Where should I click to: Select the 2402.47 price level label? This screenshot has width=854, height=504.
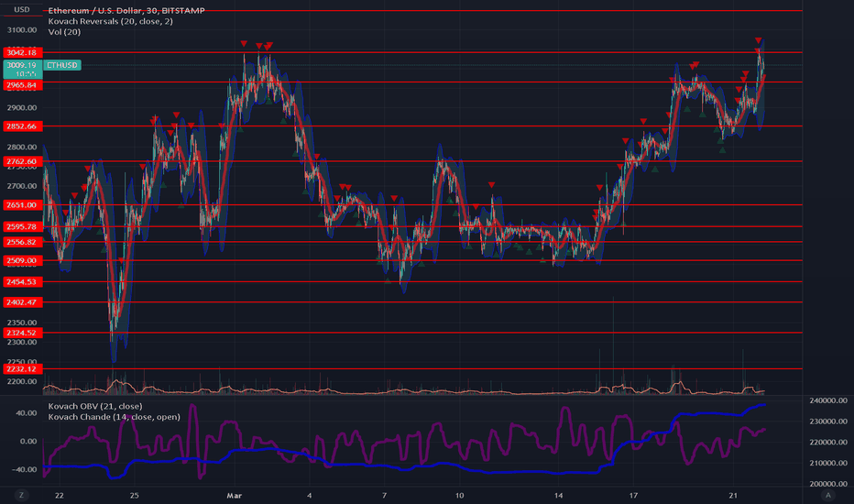pos(22,301)
